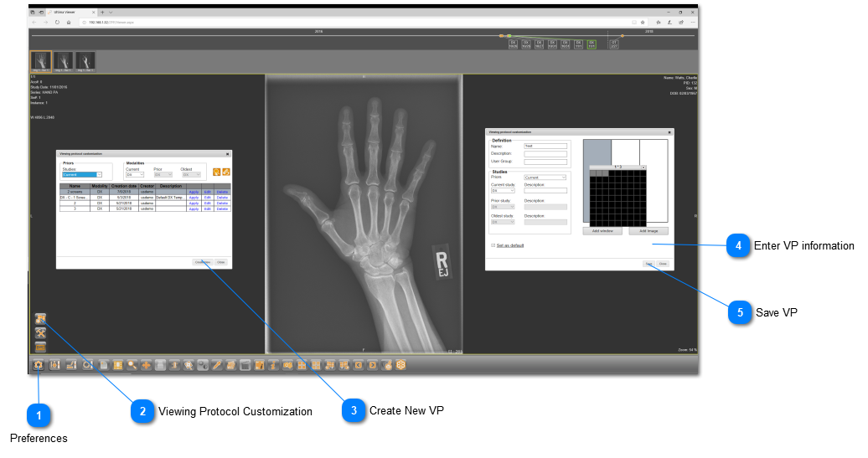Go to next image using the right-arrow icon
Viewport: 868px width, 458px height.
(x=373, y=365)
